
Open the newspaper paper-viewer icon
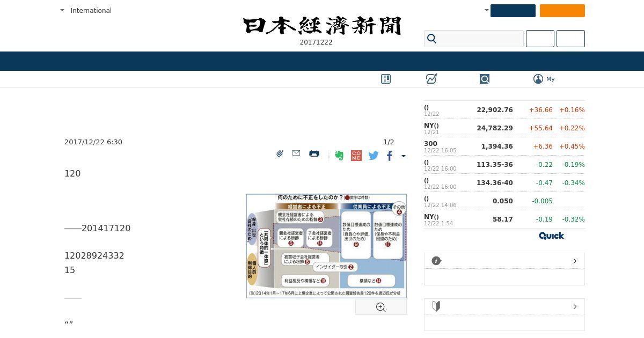[x=386, y=79]
